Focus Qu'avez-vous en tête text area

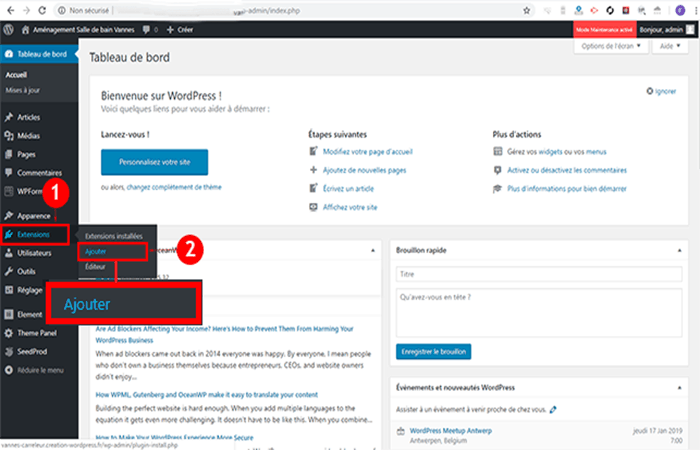click(539, 312)
